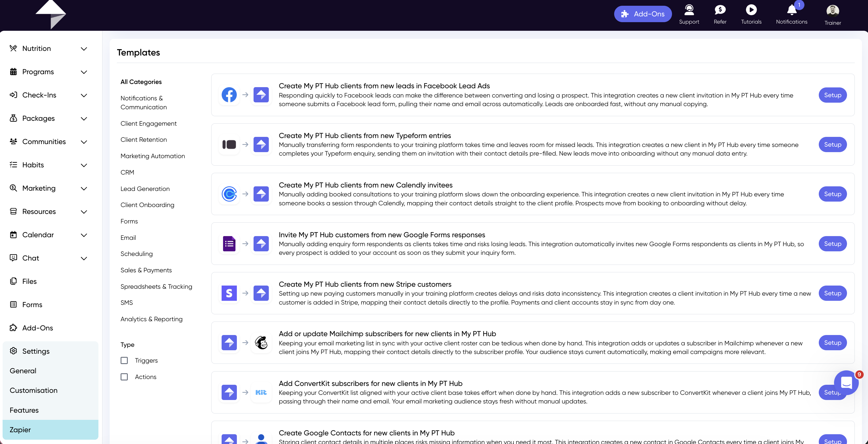Click the Add-Ons puzzle sidebar icon

14,328
